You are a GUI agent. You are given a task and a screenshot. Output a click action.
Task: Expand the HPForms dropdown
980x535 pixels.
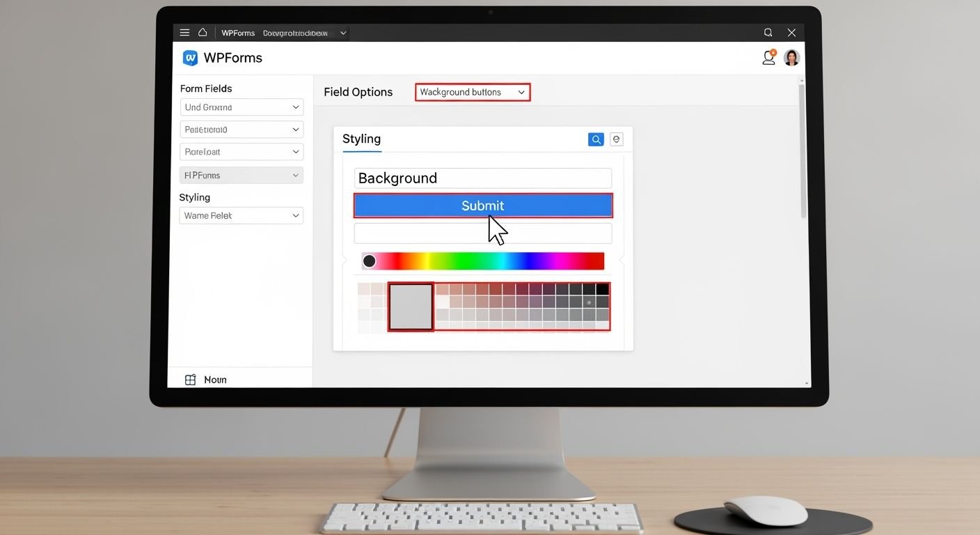242,176
